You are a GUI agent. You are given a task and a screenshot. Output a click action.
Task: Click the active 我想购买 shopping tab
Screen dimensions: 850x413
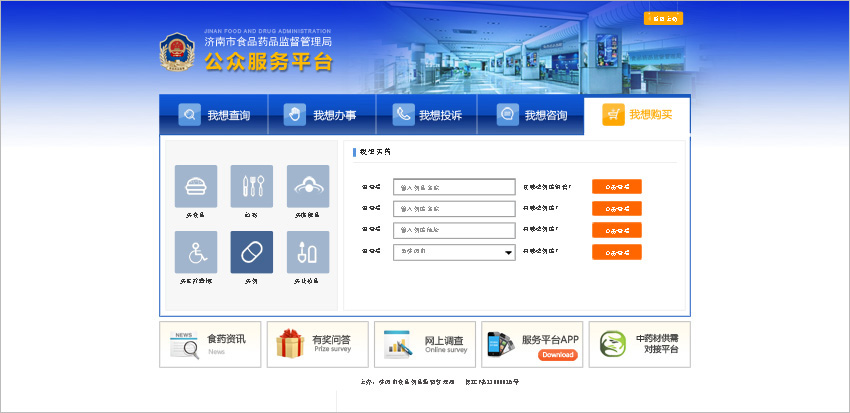pyautogui.click(x=637, y=115)
